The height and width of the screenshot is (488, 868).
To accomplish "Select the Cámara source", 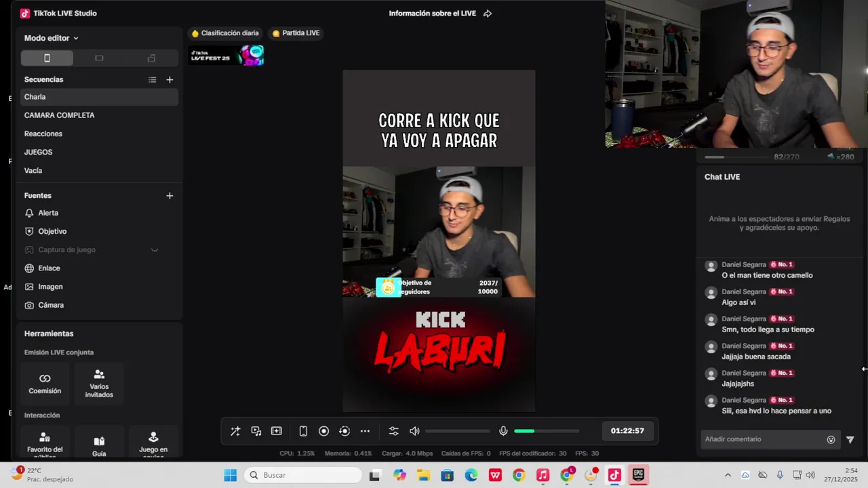I will pos(99,305).
